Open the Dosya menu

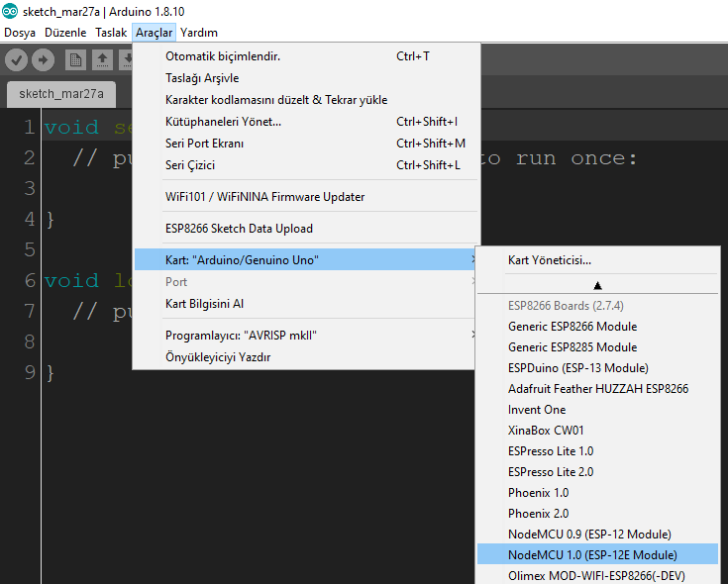coord(20,33)
